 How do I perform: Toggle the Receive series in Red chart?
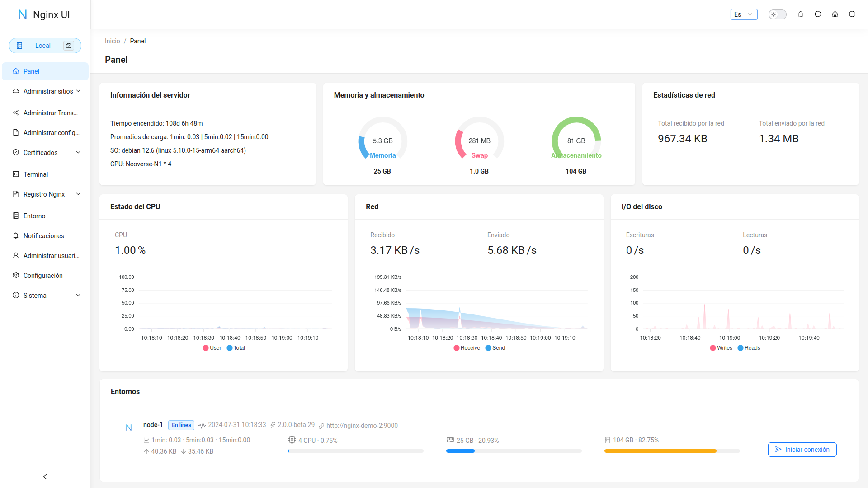tap(467, 348)
